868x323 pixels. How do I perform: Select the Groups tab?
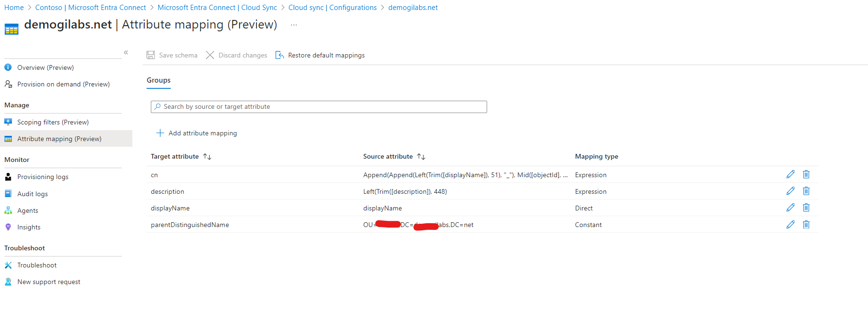click(158, 80)
